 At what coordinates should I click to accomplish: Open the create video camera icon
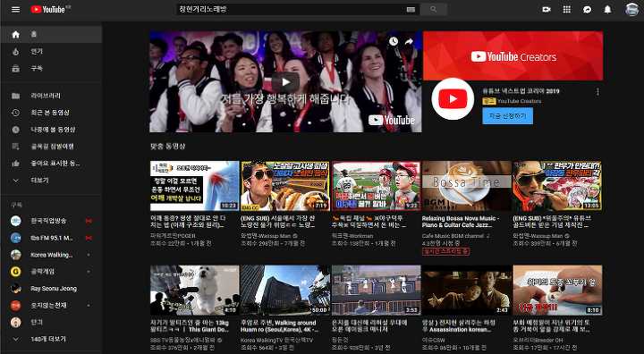pos(547,10)
